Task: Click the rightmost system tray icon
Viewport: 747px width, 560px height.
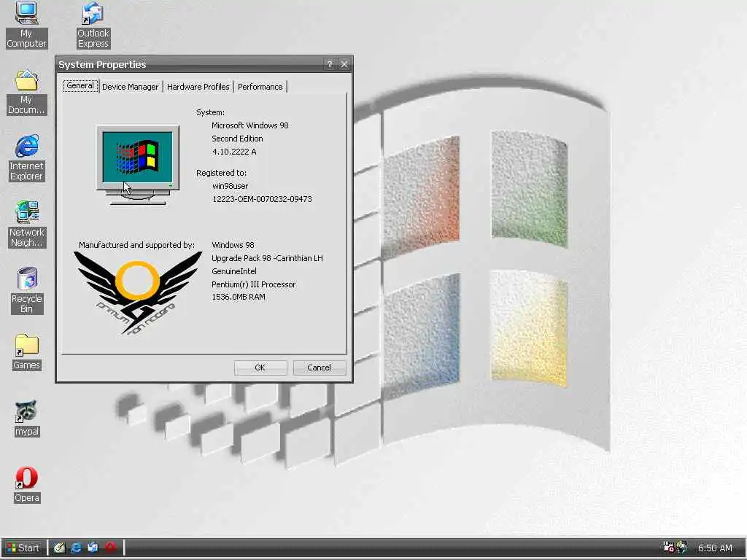Action: pos(682,547)
